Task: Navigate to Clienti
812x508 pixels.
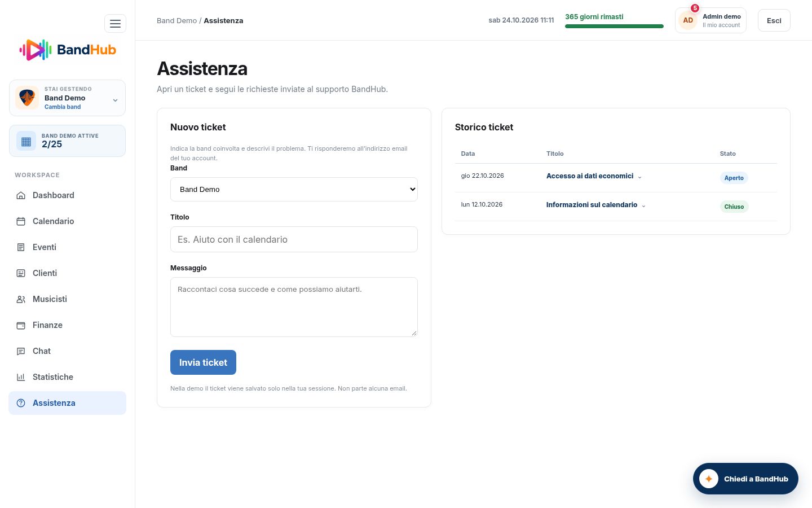Action: [67, 273]
